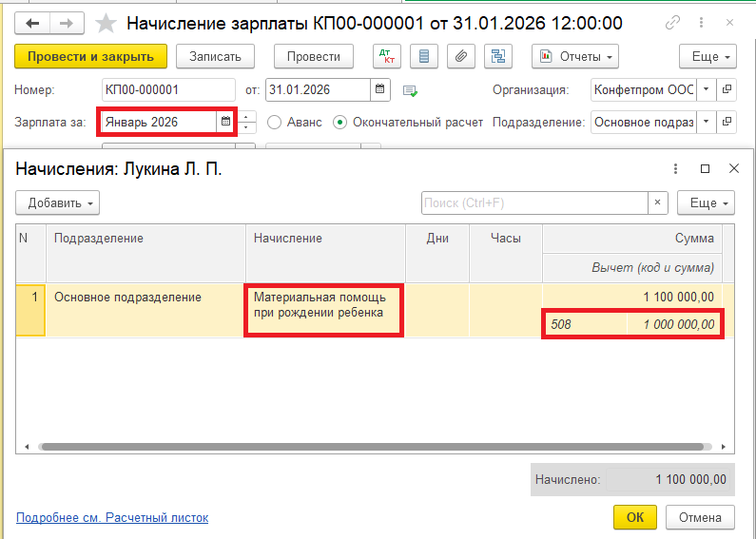Open the Добавить dropdown in dialog
The width and height of the screenshot is (756, 539).
tap(57, 203)
